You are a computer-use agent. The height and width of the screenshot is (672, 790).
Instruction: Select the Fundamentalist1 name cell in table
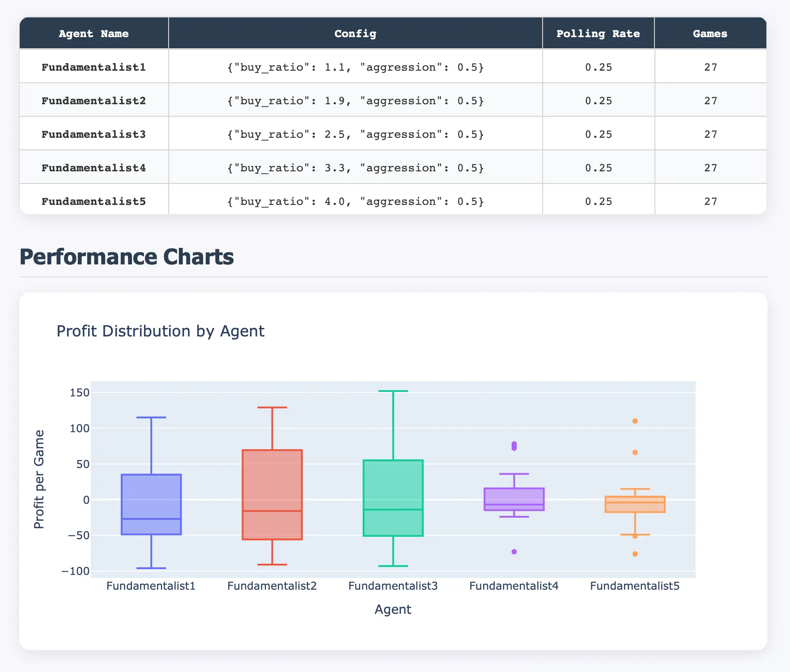(x=94, y=67)
